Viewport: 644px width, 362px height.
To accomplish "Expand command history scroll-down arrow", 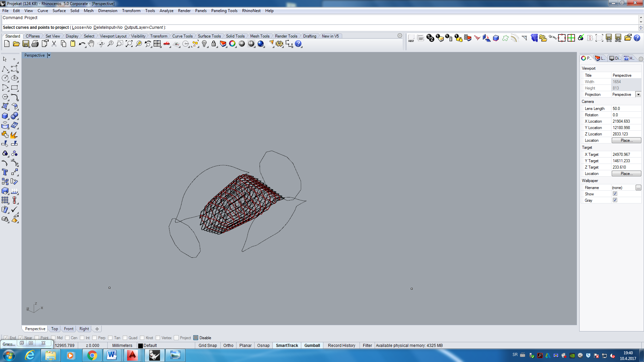I will pos(641,22).
